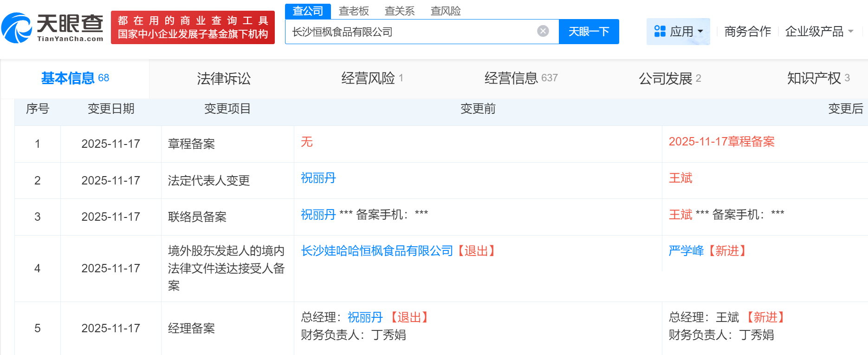The width and height of the screenshot is (868, 355).
Task: Open 祝丽丹 link in 法定代表人变更 row
Action: pos(318,178)
